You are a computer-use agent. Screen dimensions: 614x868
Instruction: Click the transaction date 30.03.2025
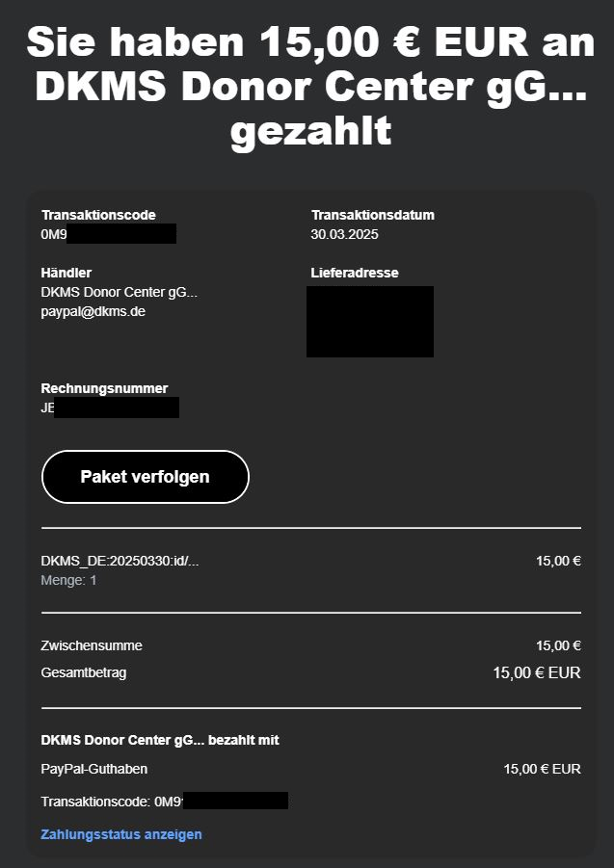[345, 234]
